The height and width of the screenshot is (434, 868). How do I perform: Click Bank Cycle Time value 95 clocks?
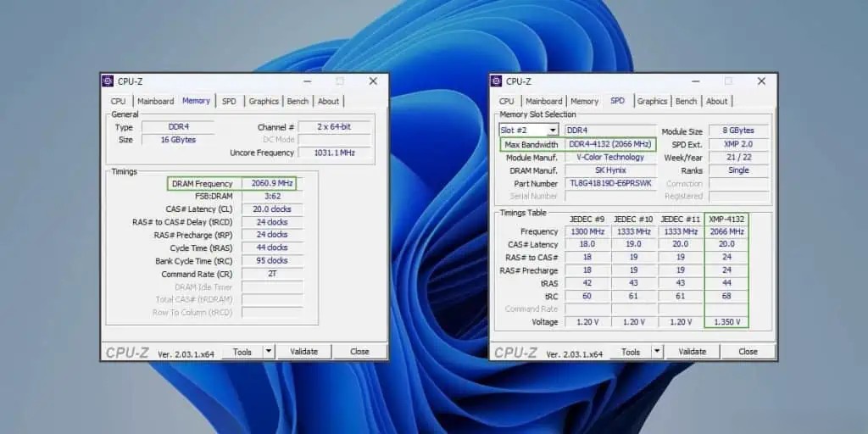[272, 260]
